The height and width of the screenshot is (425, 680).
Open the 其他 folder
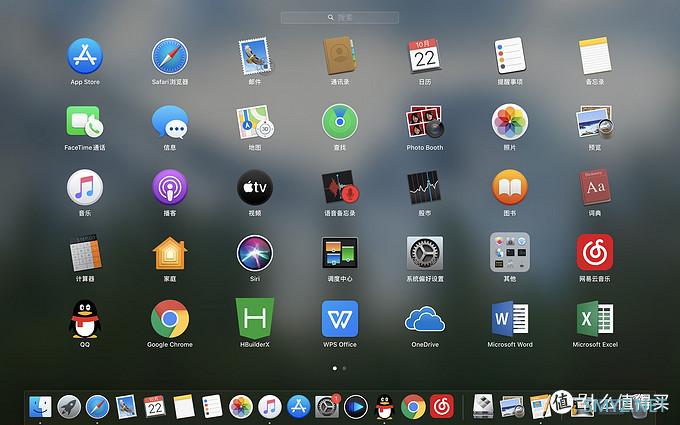510,252
